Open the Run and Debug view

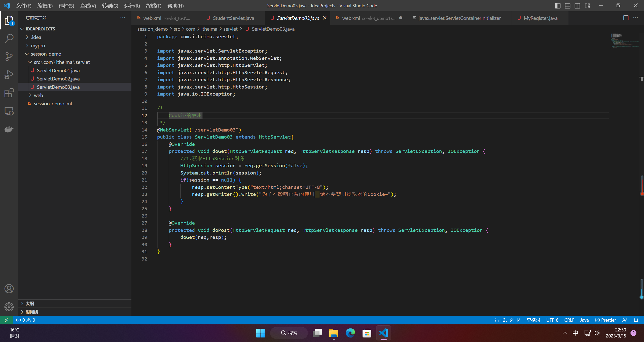point(9,75)
